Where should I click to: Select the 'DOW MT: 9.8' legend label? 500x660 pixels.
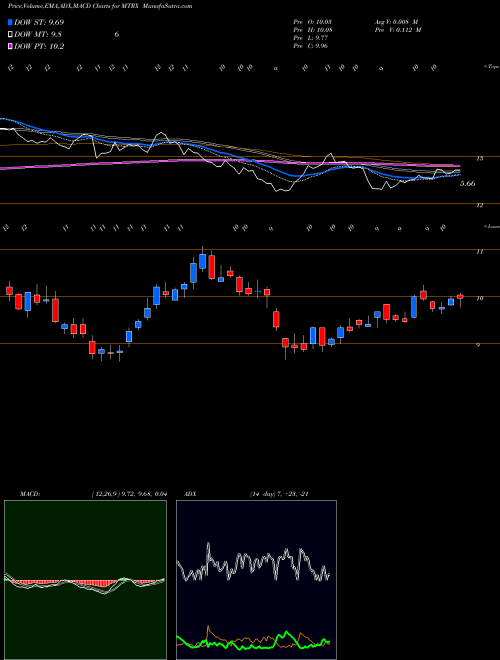pos(37,35)
